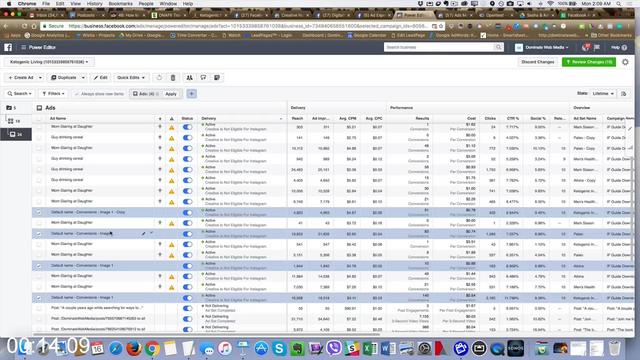640x360 pixels.
Task: Open Firefox from the Dock
Action: pos(133,349)
